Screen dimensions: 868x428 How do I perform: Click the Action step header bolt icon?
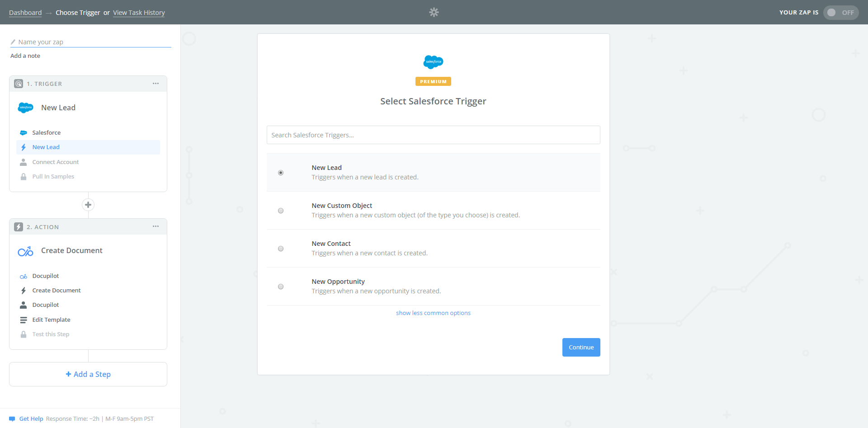click(x=19, y=227)
